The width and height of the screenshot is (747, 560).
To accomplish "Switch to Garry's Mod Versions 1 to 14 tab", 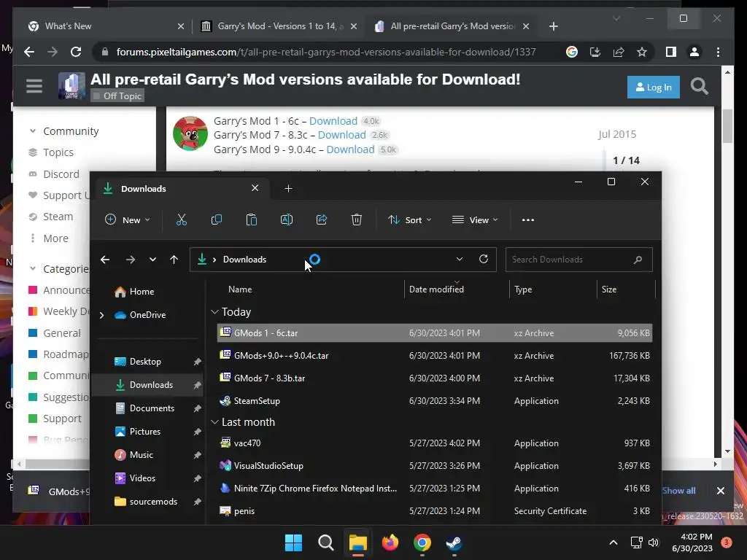I will tap(279, 26).
